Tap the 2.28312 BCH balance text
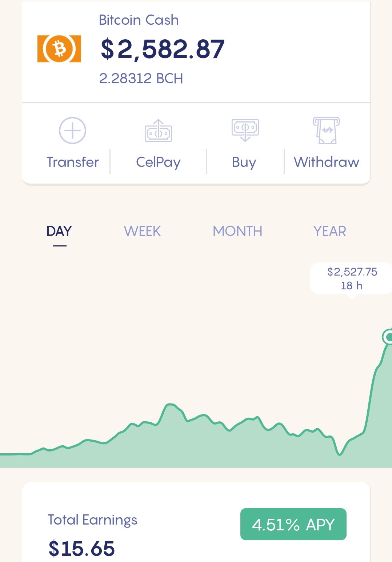Image resolution: width=392 pixels, height=562 pixels. [x=141, y=79]
